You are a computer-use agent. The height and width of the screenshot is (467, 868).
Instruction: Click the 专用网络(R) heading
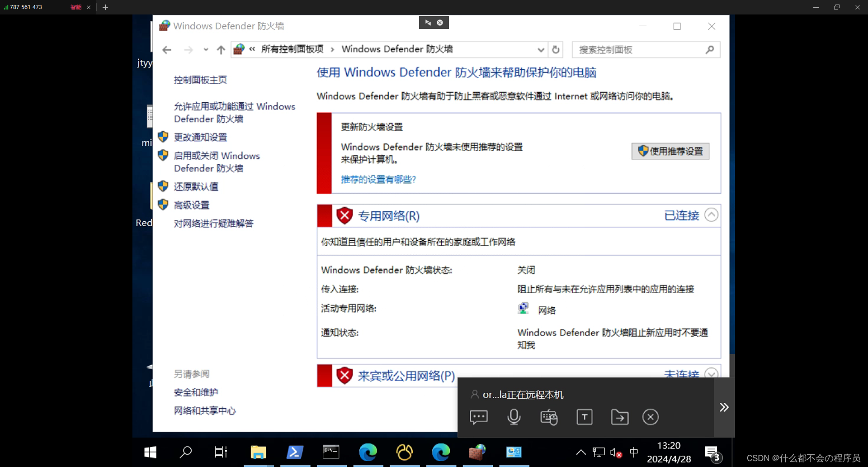point(389,216)
